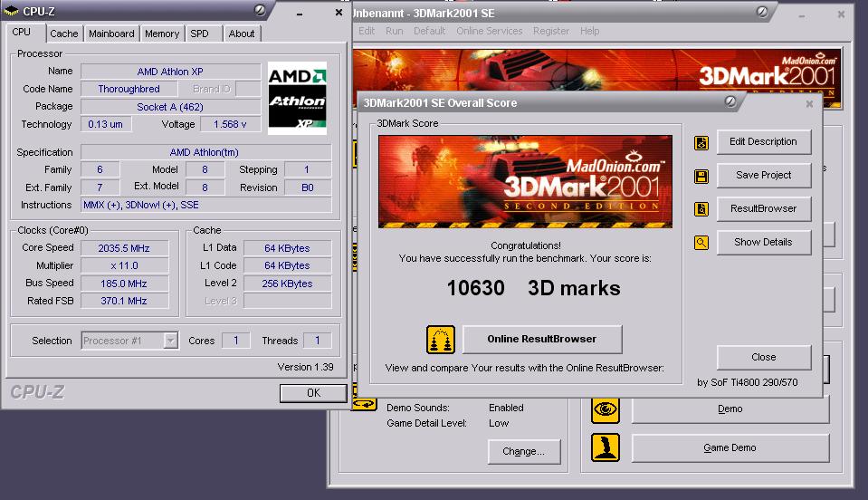The width and height of the screenshot is (868, 500).
Task: Click the yellow arrows icon beside Demo Sounds
Action: [364, 404]
